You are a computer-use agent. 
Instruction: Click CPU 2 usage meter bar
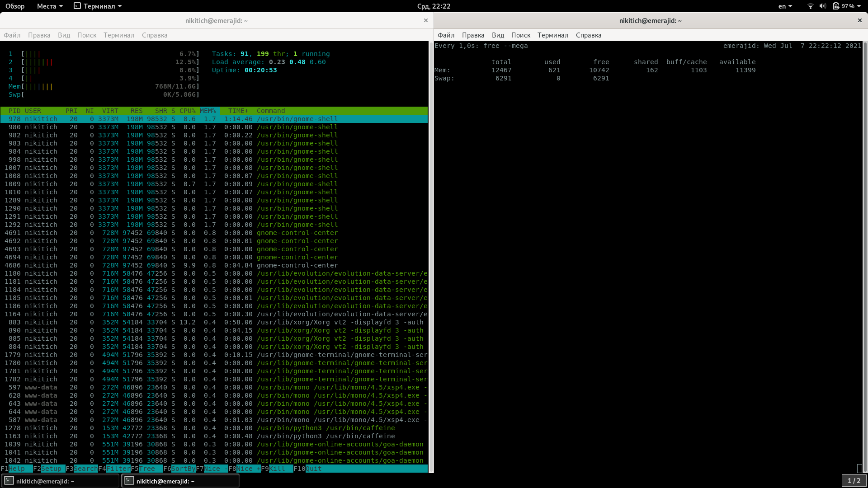click(x=104, y=62)
